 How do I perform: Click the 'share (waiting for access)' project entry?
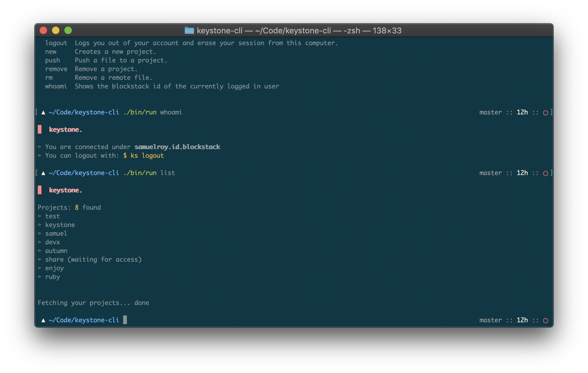coord(93,259)
